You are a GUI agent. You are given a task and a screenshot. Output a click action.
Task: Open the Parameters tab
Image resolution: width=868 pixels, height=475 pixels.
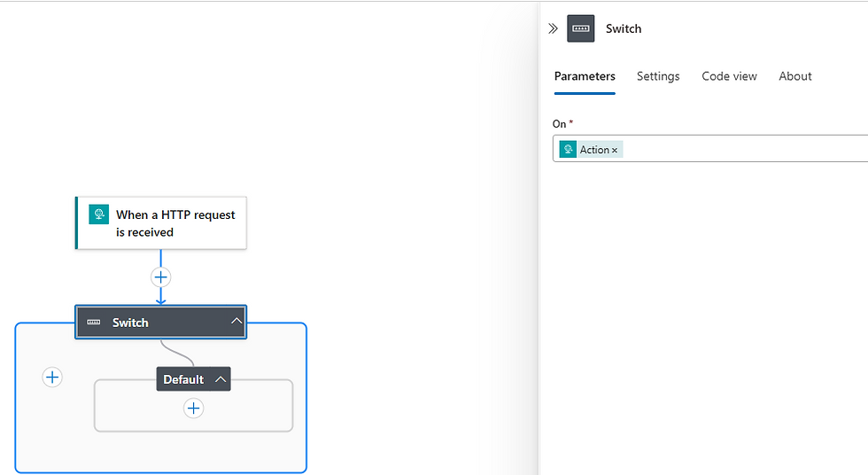pos(585,76)
